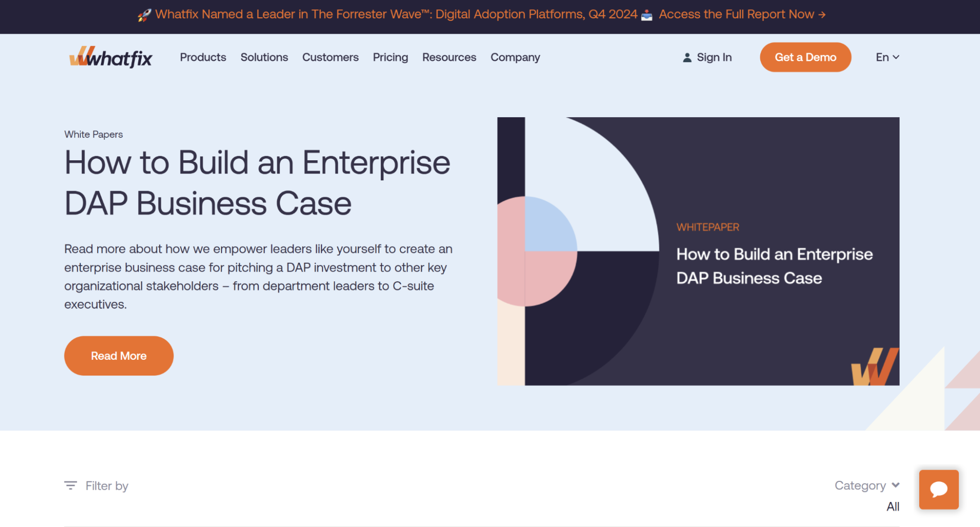Screen dimensions: 980x527
Task: Open the whitepaper cover image
Action: point(698,251)
